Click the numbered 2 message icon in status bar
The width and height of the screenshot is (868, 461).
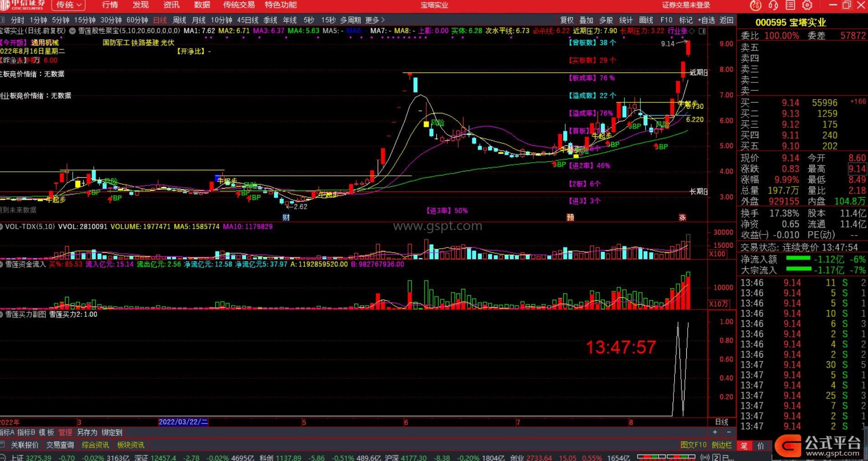[716, 457]
